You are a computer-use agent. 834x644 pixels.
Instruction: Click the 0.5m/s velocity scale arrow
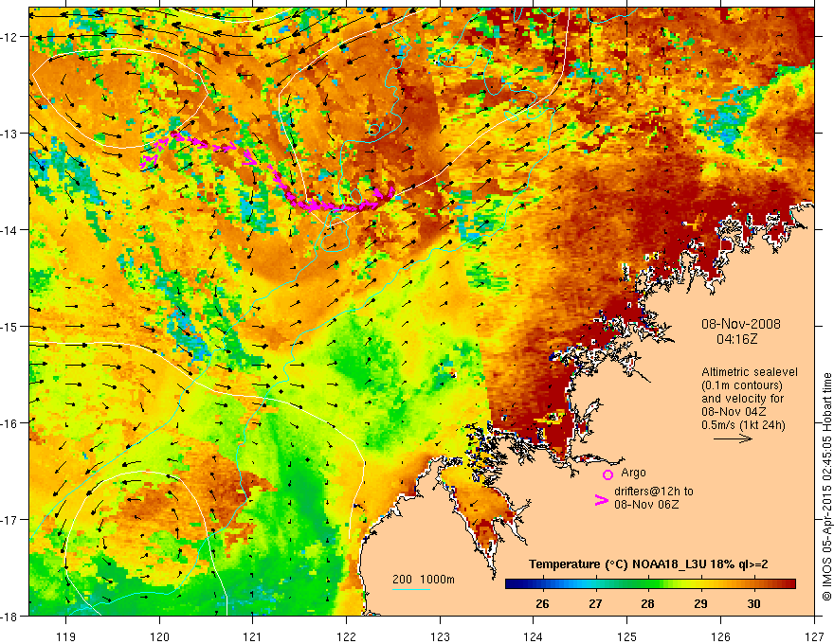click(733, 438)
